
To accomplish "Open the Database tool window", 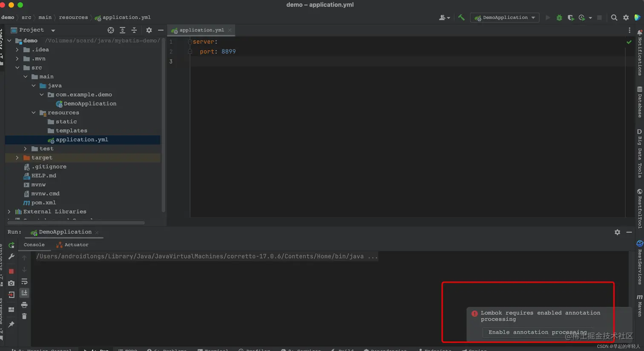I will click(640, 102).
